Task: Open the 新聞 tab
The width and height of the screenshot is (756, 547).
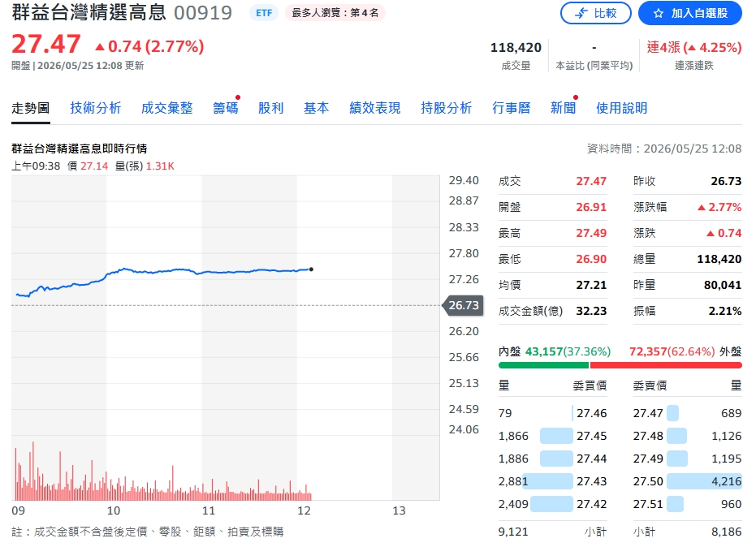Action: [x=564, y=108]
